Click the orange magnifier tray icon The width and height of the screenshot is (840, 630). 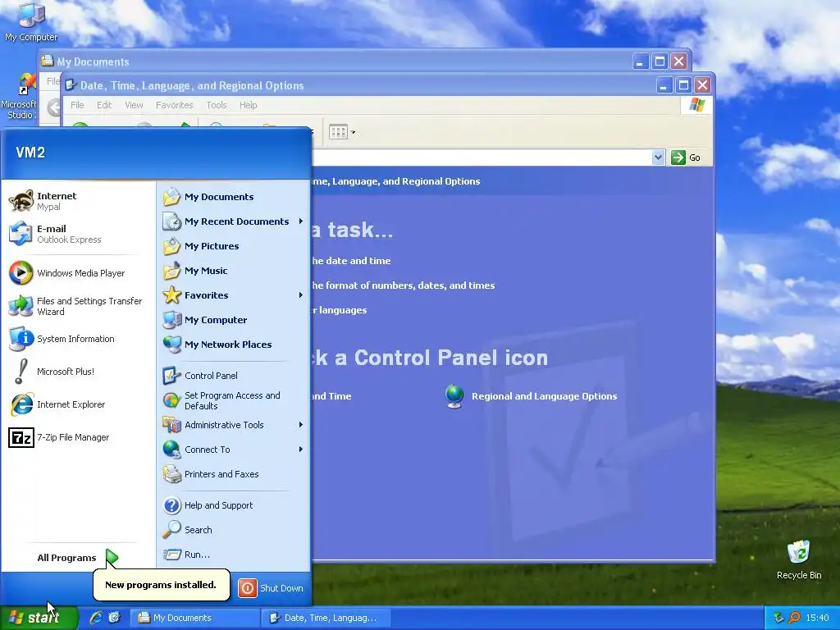(x=794, y=618)
